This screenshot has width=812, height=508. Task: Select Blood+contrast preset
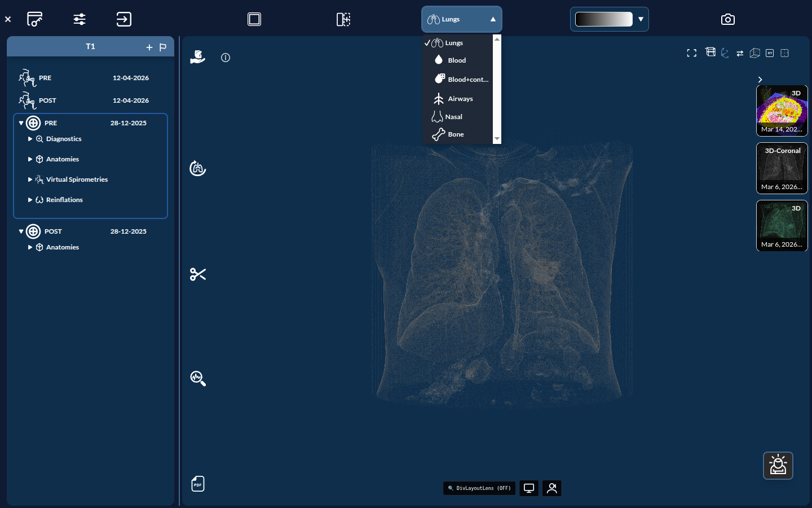[458, 80]
